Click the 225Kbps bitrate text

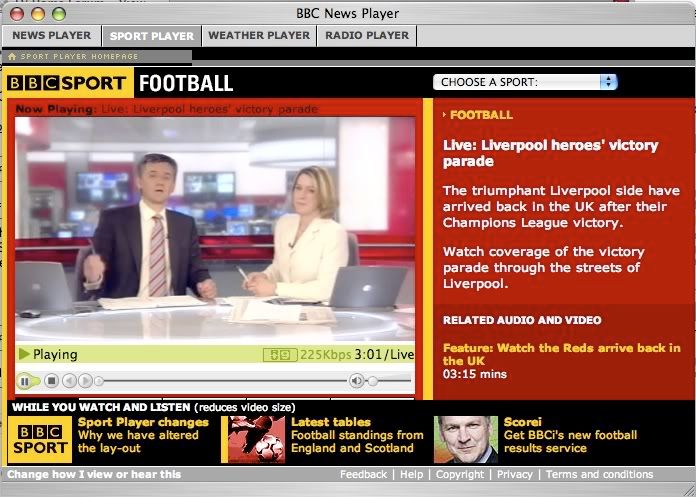325,355
